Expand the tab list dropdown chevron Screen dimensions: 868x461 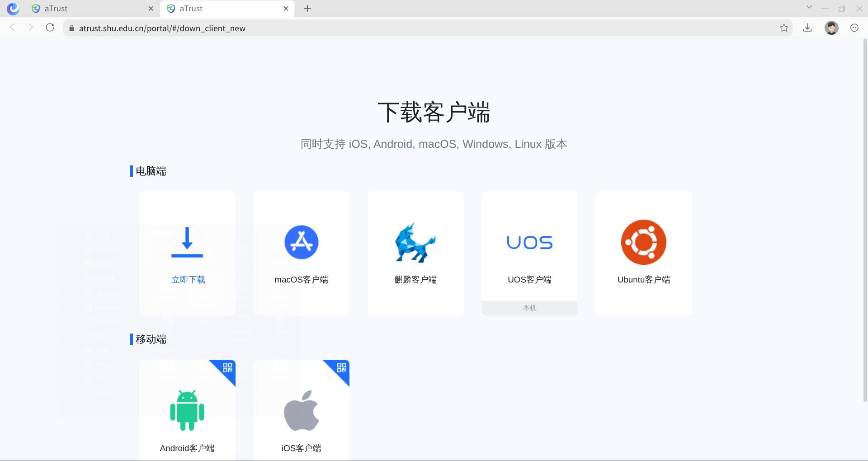click(x=809, y=7)
